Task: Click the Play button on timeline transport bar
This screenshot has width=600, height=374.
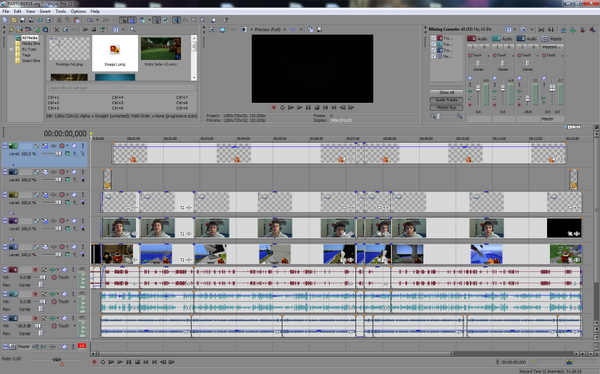Action: click(x=120, y=362)
